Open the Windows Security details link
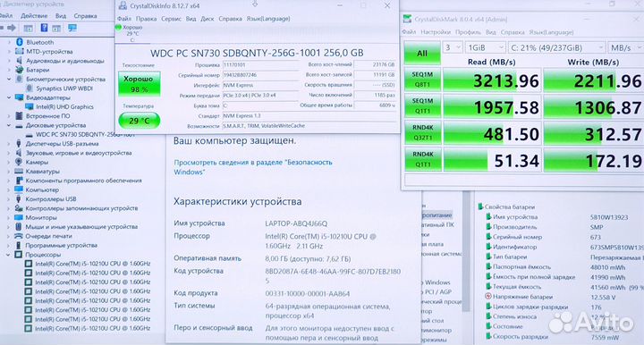This screenshot has height=345, width=644. coord(253,167)
